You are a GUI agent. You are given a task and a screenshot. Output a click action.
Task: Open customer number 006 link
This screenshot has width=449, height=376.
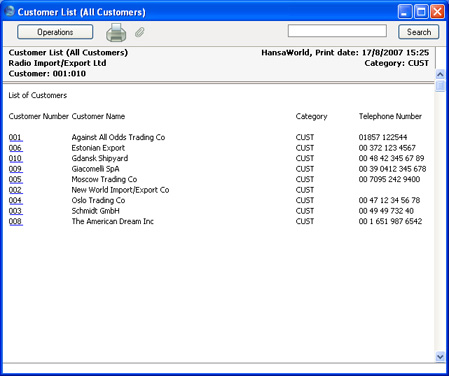(x=16, y=148)
